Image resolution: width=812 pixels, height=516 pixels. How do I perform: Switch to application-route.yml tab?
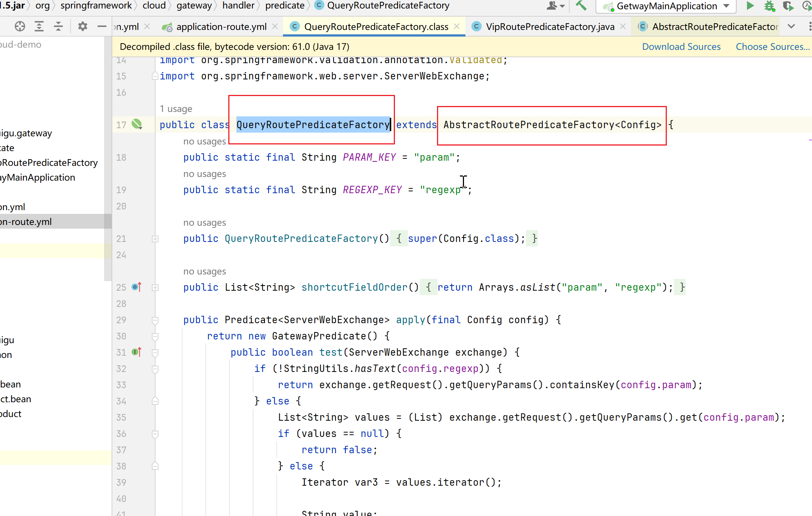point(221,27)
